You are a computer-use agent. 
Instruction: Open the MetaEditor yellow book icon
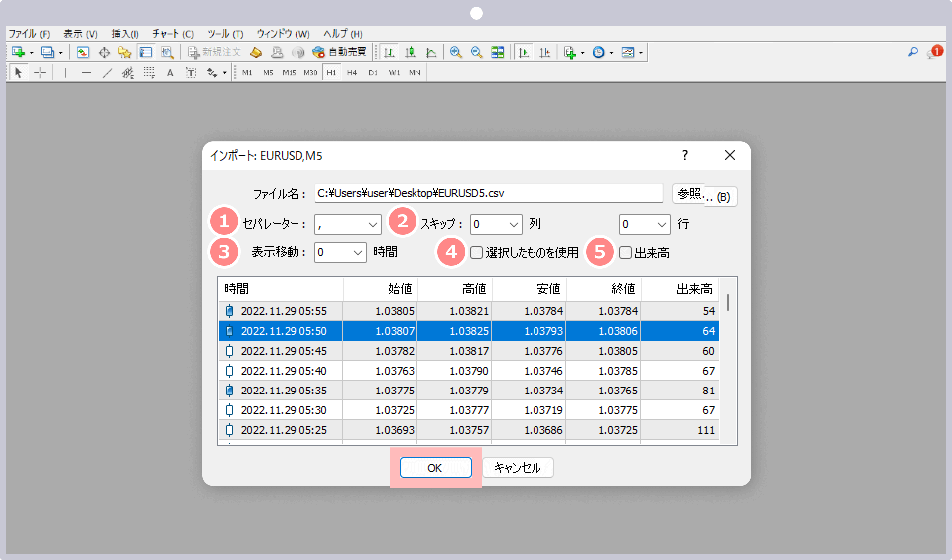256,52
